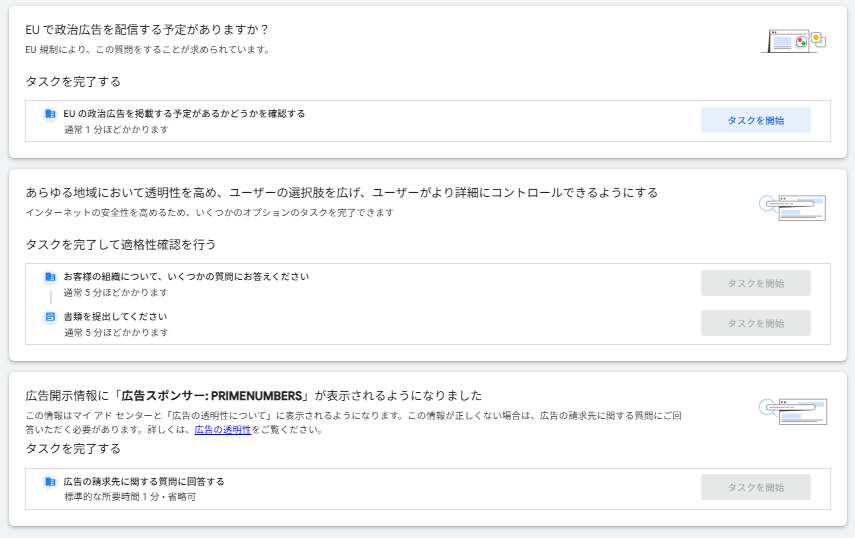Click the タスクを完了して適格性確認を行う subheading
This screenshot has width=855, height=538.
pos(120,244)
